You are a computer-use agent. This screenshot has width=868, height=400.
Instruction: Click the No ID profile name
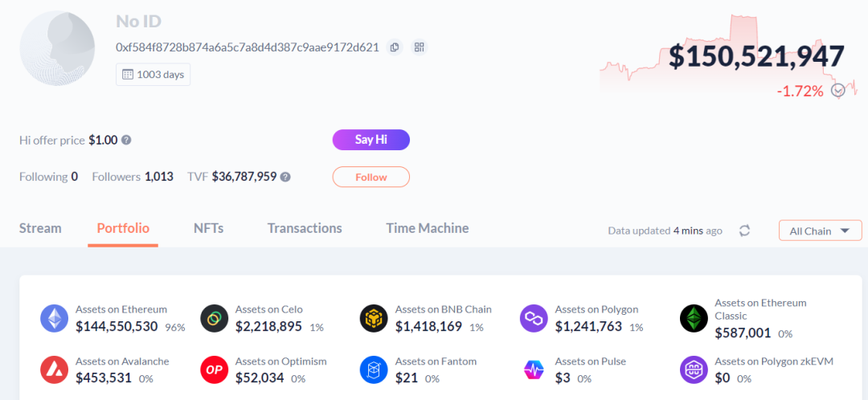click(x=138, y=22)
